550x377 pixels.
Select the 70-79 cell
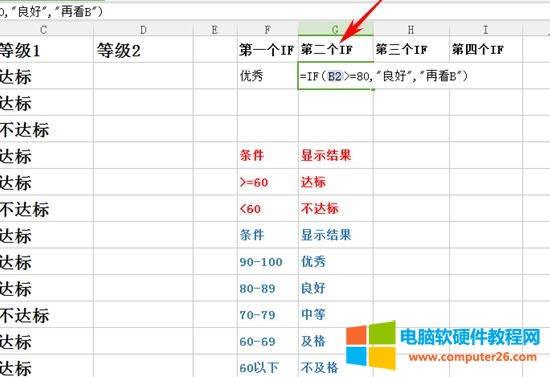click(268, 315)
